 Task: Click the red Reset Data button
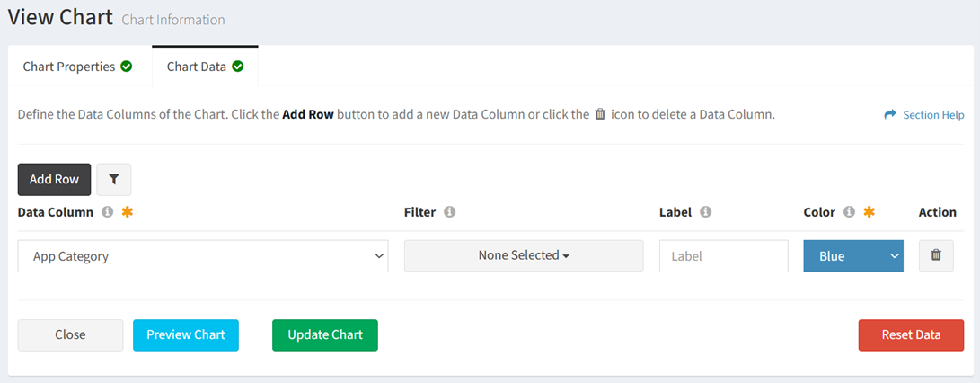pos(911,334)
